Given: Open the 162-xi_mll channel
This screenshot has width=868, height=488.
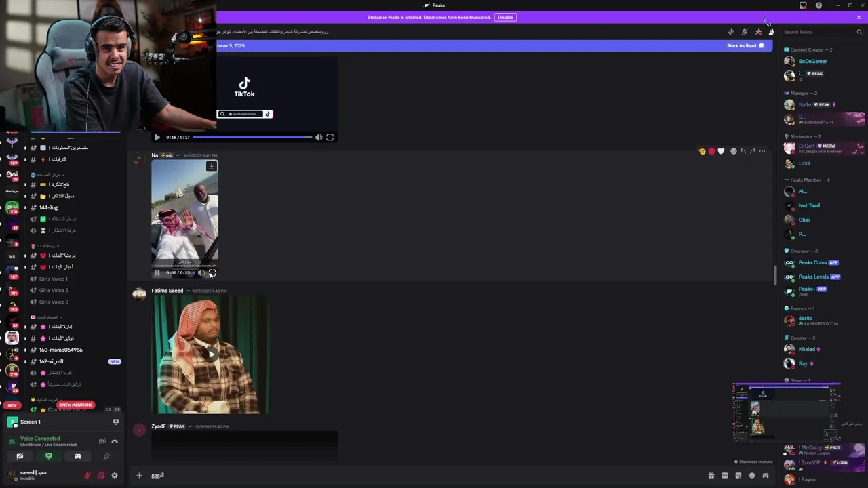Looking at the screenshot, I should [52, 361].
